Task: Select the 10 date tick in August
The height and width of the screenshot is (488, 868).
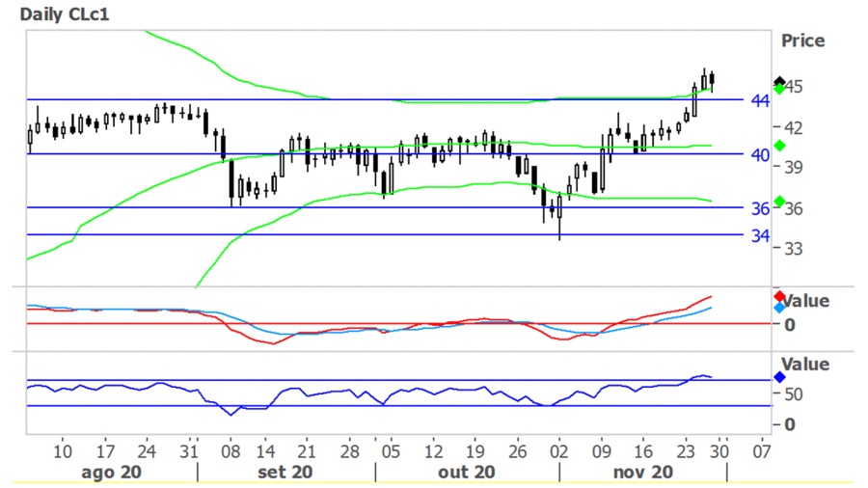Action: pos(63,451)
